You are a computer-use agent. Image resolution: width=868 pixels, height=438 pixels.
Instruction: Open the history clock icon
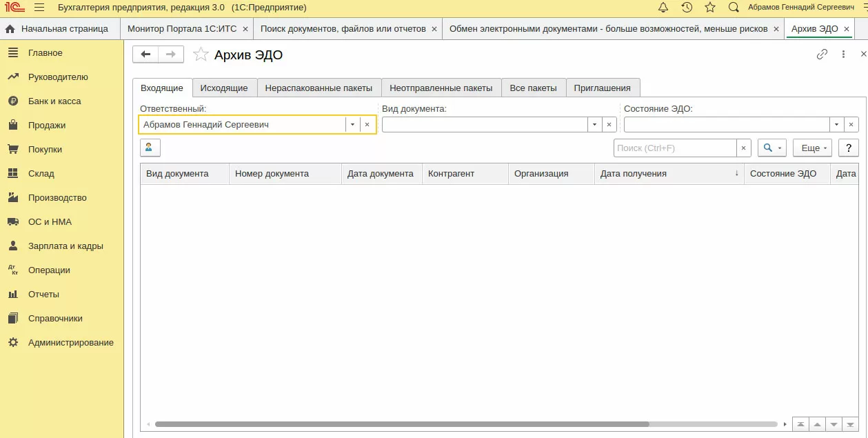tap(687, 8)
